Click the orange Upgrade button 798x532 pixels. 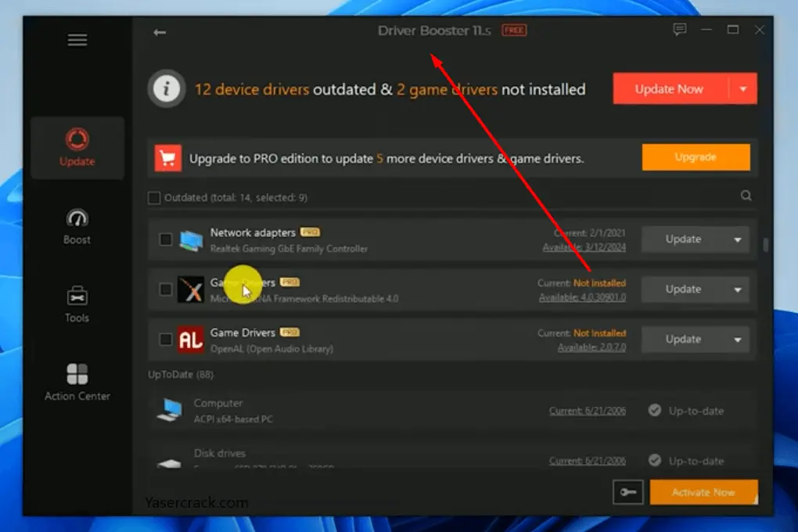click(696, 157)
